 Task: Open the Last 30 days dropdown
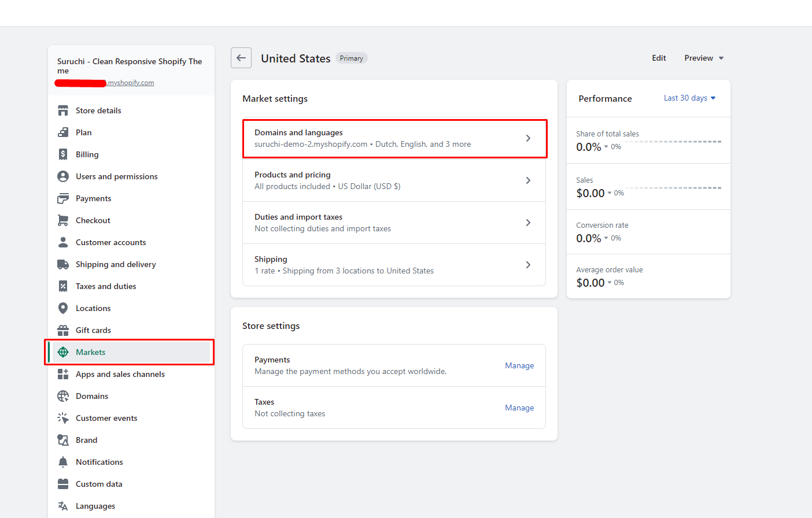pyautogui.click(x=689, y=98)
